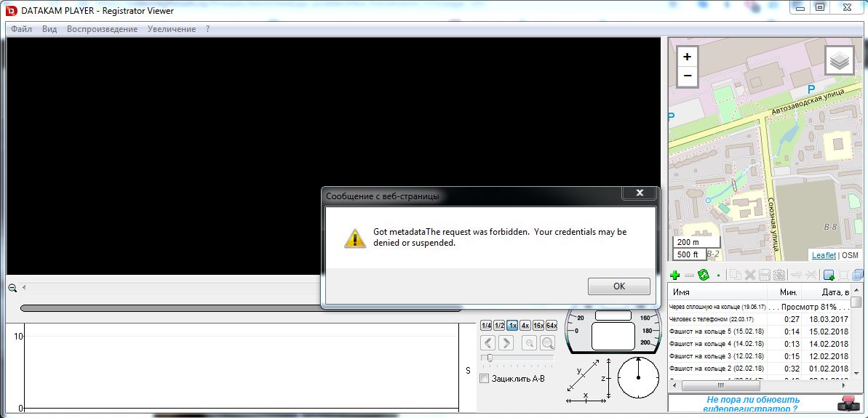
Task: Switch playback speed to 64x
Action: point(552,326)
